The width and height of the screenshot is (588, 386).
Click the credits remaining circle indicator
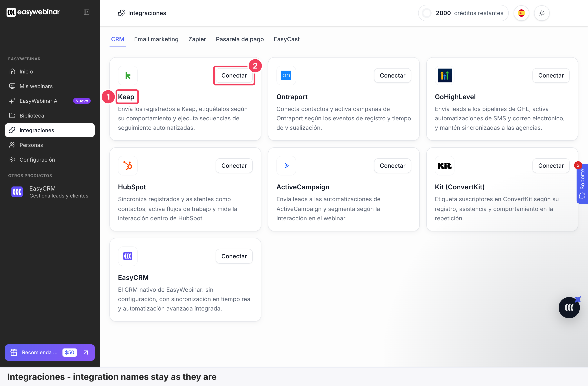427,13
